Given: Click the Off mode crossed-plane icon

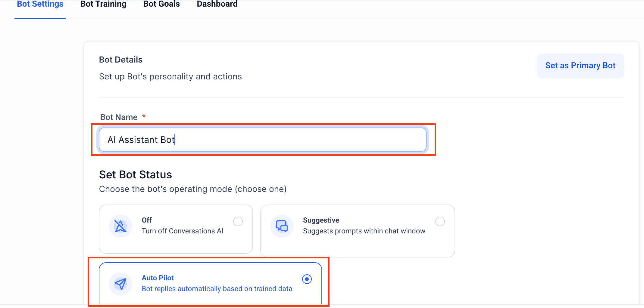Looking at the screenshot, I should point(120,226).
